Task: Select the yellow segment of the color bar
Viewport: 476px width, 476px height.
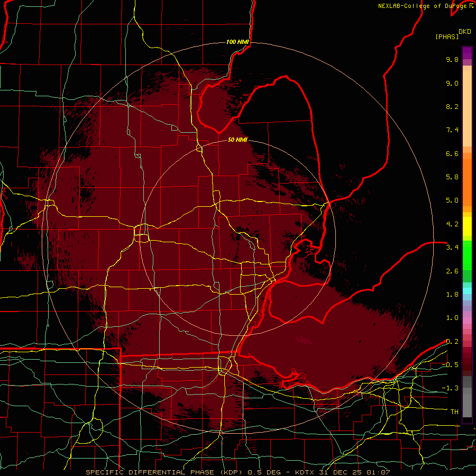Action: point(467,226)
